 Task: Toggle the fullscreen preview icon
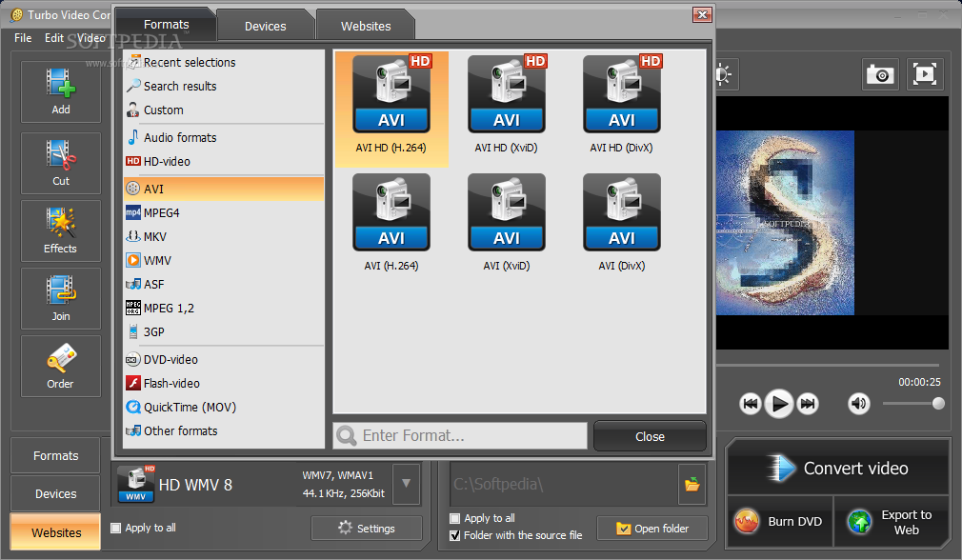(x=925, y=75)
